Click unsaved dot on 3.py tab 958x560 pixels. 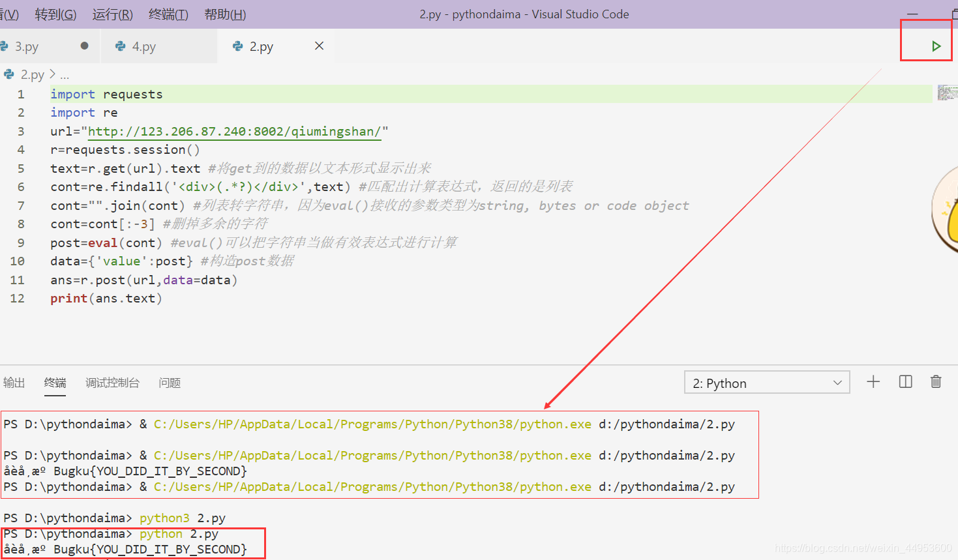tap(84, 46)
